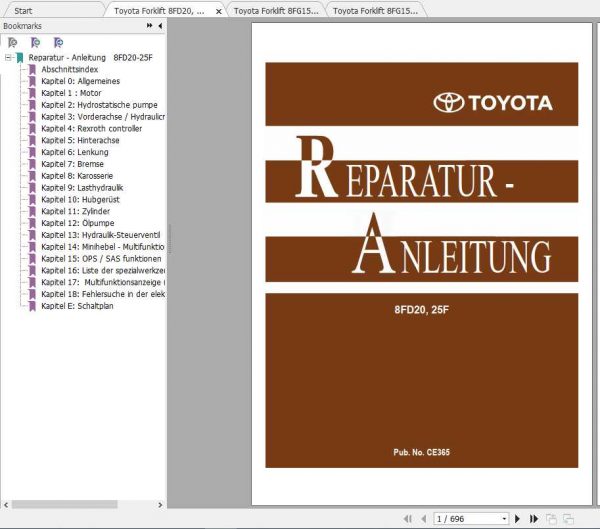Open bookmark Kapitel 13: Hydraulik-Steuerventil
This screenshot has height=529, width=600.
click(x=101, y=235)
